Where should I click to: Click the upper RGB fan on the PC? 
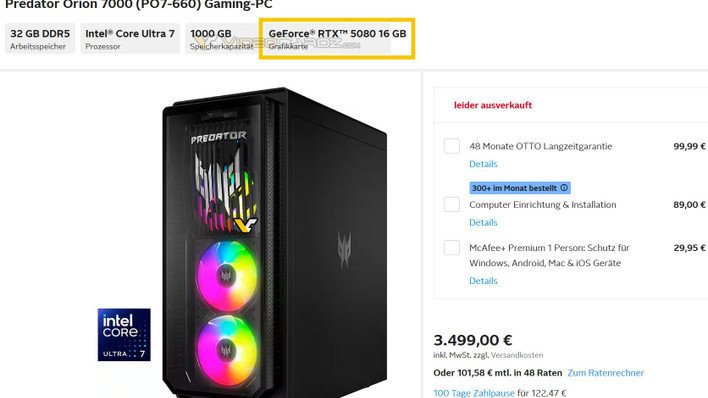pos(227,276)
